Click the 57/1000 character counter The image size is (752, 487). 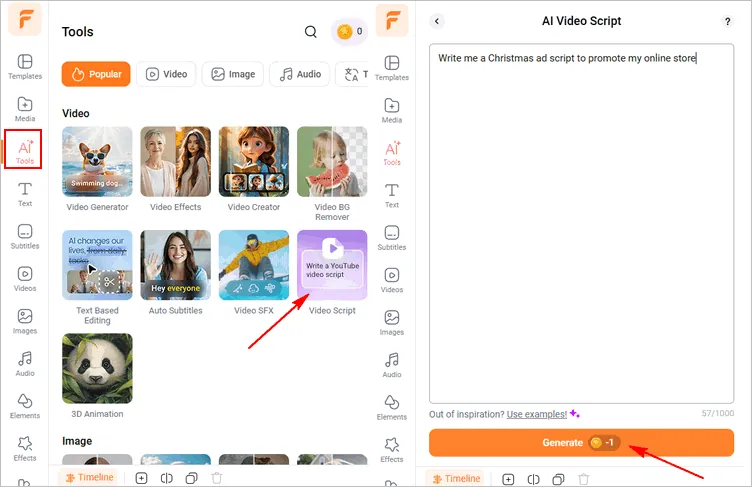coord(717,413)
